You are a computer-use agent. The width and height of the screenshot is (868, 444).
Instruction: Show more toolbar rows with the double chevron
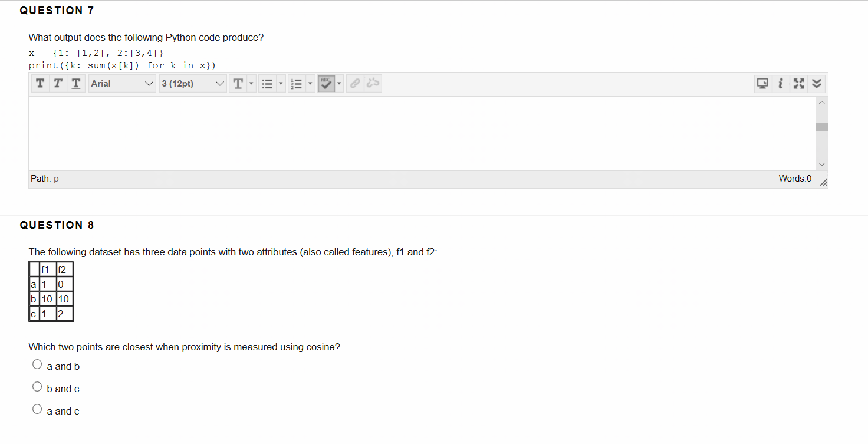(x=817, y=84)
